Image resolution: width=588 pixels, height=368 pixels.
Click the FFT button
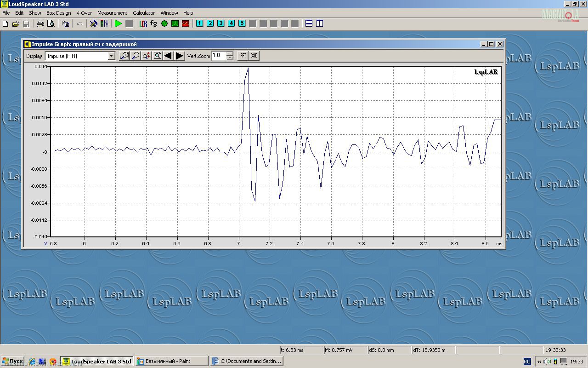[x=243, y=56]
